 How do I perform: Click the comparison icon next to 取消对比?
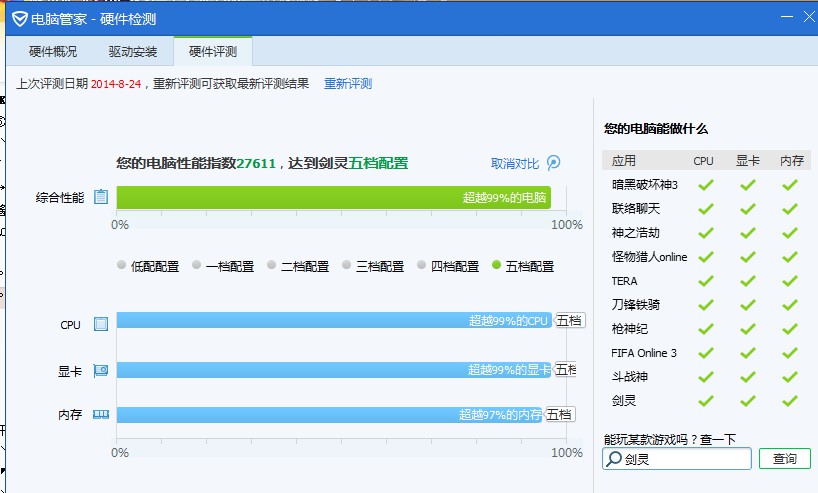point(554,163)
